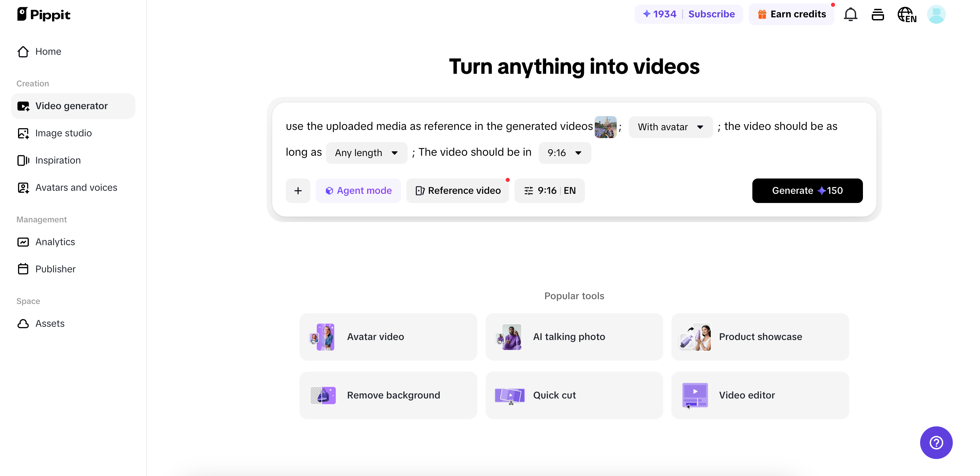Open the Inspiration panel
The height and width of the screenshot is (476, 980).
pos(58,160)
